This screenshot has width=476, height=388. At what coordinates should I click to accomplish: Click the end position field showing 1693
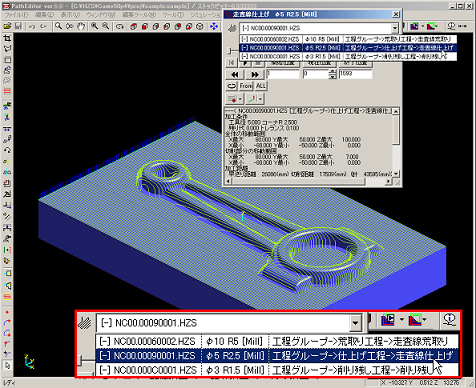355,74
